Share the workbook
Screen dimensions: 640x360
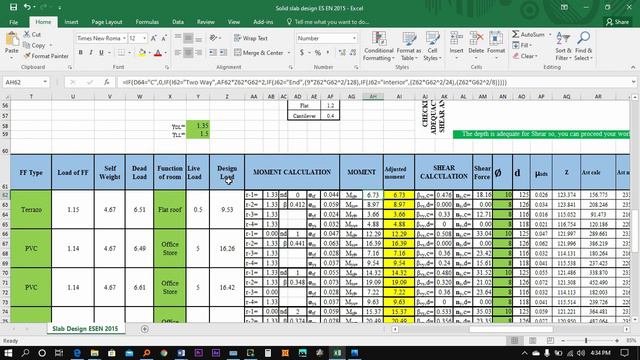(x=617, y=22)
